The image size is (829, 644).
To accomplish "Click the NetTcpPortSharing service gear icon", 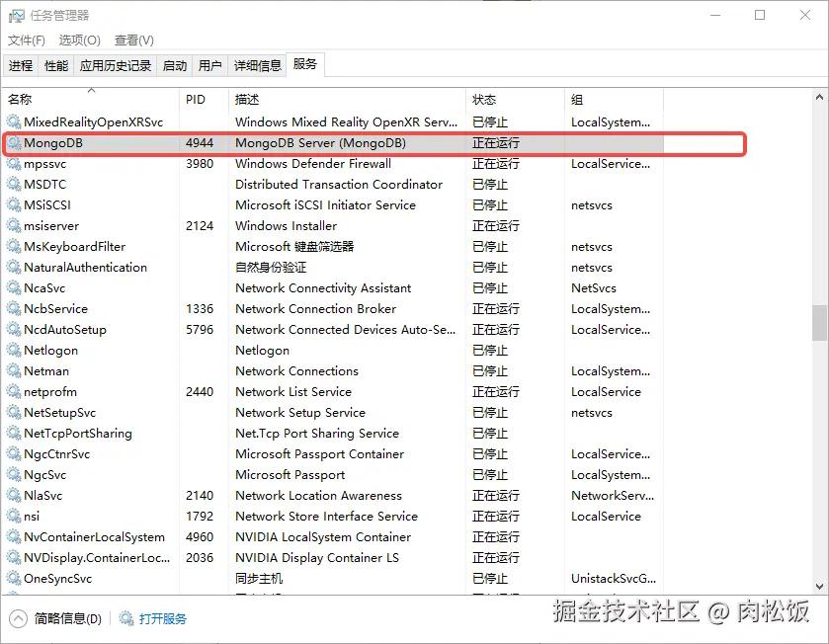I will [14, 434].
